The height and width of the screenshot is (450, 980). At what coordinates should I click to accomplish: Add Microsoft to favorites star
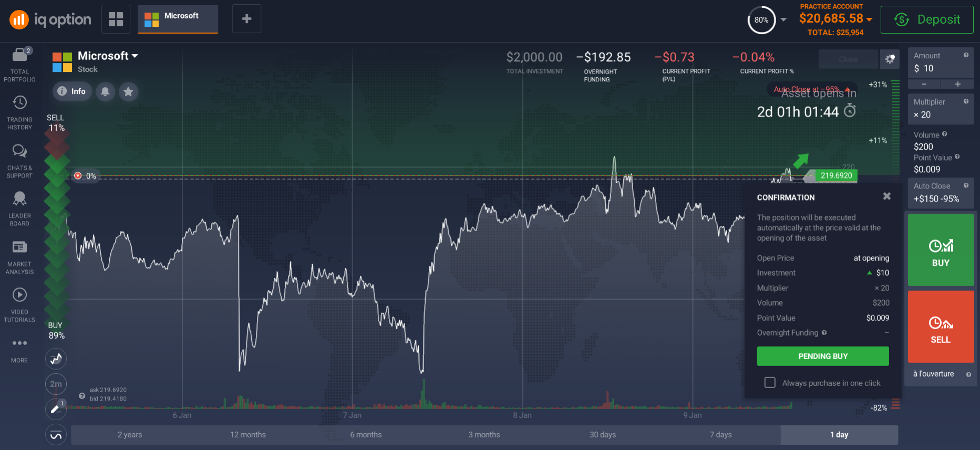pos(128,91)
